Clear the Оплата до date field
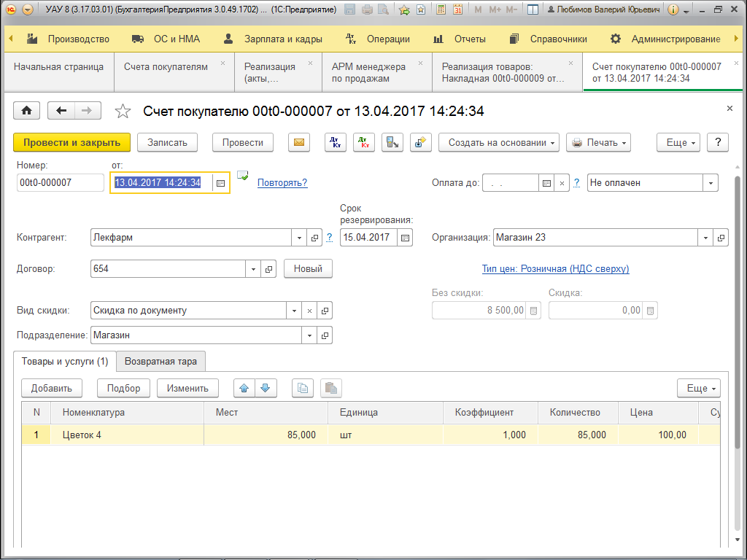The height and width of the screenshot is (560, 747). coord(562,183)
